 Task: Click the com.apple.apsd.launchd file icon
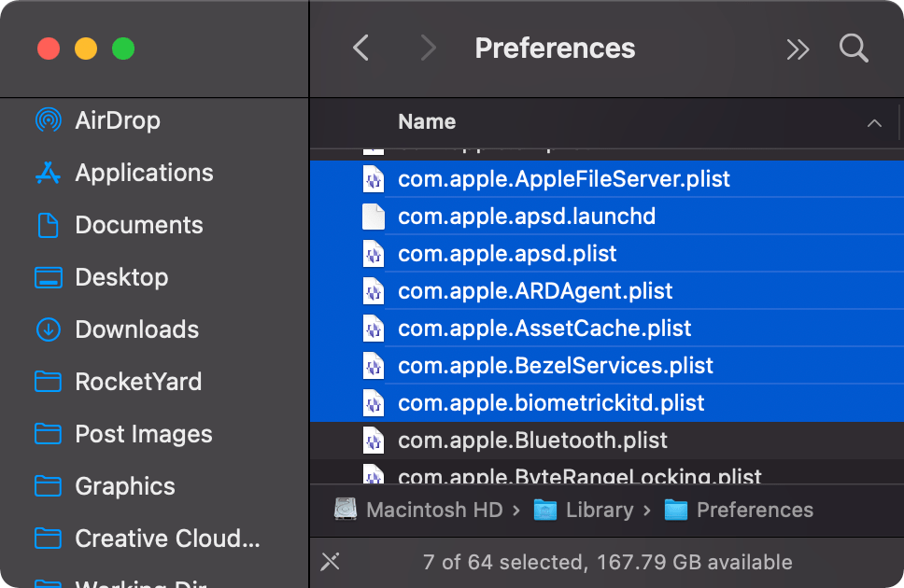pos(374,217)
